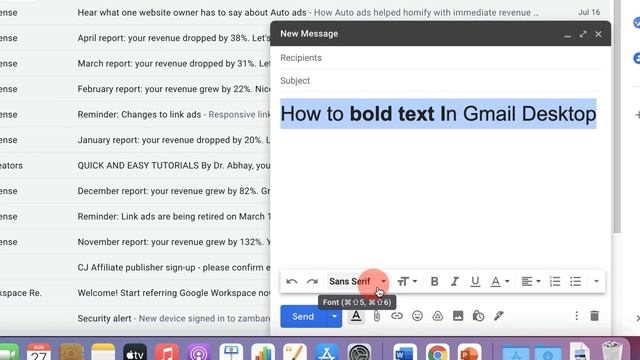
Task: Insert files using Google Drive
Action: tap(438, 316)
